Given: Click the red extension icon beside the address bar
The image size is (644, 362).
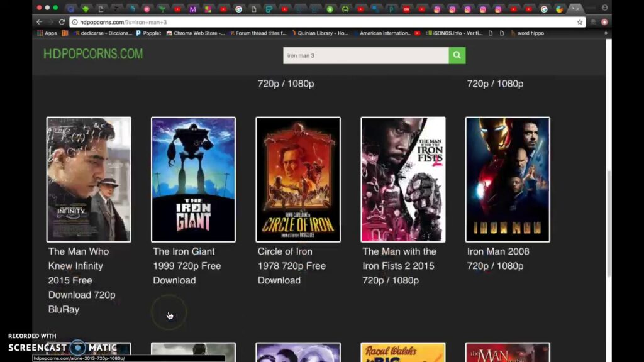Looking at the screenshot, I should [x=604, y=22].
